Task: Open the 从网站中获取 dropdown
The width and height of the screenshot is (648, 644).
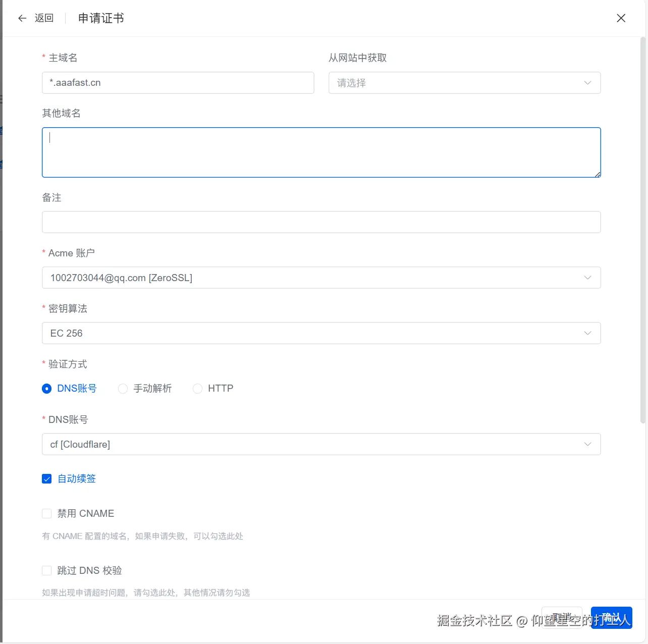Action: (x=464, y=83)
